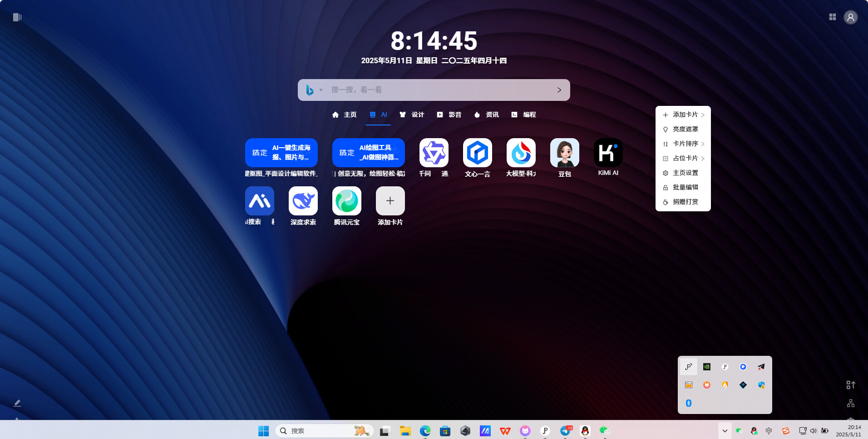
Task: Click the Sogou input S icon in tray
Action: pos(786,430)
